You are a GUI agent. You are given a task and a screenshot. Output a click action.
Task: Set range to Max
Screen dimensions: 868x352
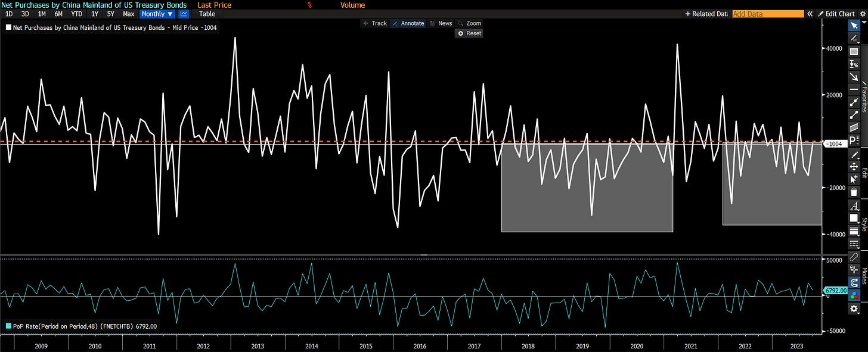(x=128, y=14)
